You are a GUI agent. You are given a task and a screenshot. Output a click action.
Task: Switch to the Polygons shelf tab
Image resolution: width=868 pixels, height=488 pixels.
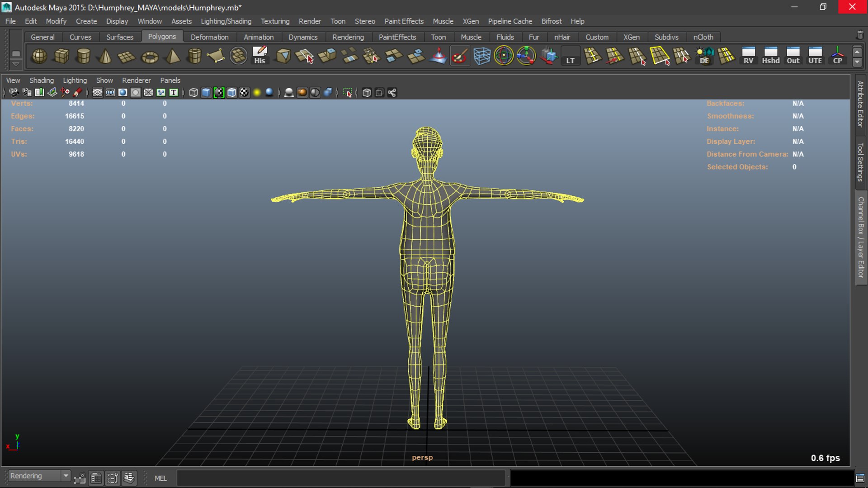tap(162, 37)
